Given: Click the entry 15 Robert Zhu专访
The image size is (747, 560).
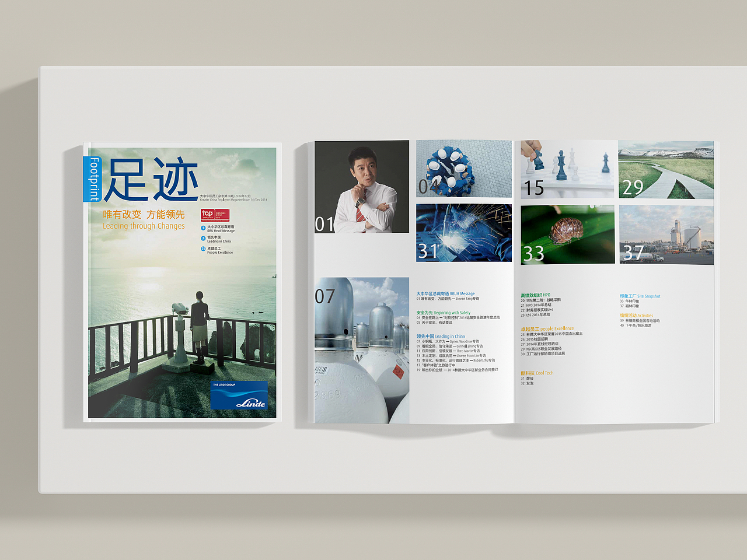Looking at the screenshot, I should coord(455,360).
